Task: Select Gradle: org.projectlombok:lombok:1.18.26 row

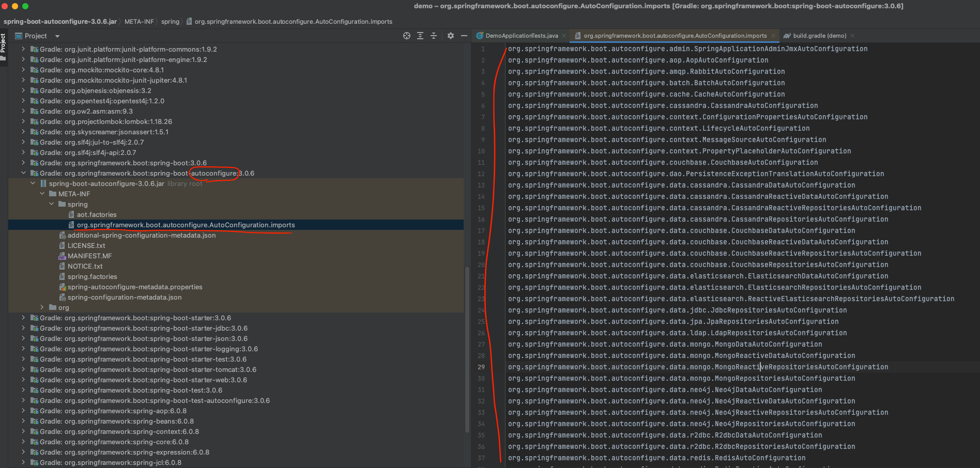Action: pos(106,121)
